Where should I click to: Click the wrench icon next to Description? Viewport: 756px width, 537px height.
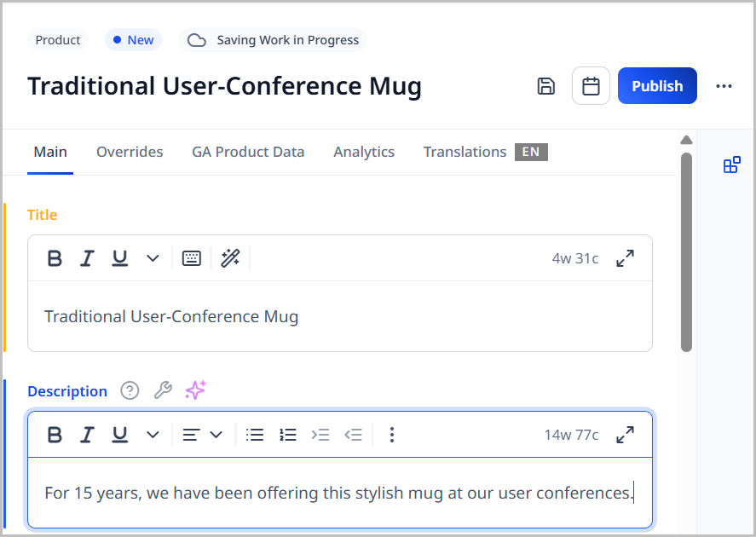click(163, 390)
